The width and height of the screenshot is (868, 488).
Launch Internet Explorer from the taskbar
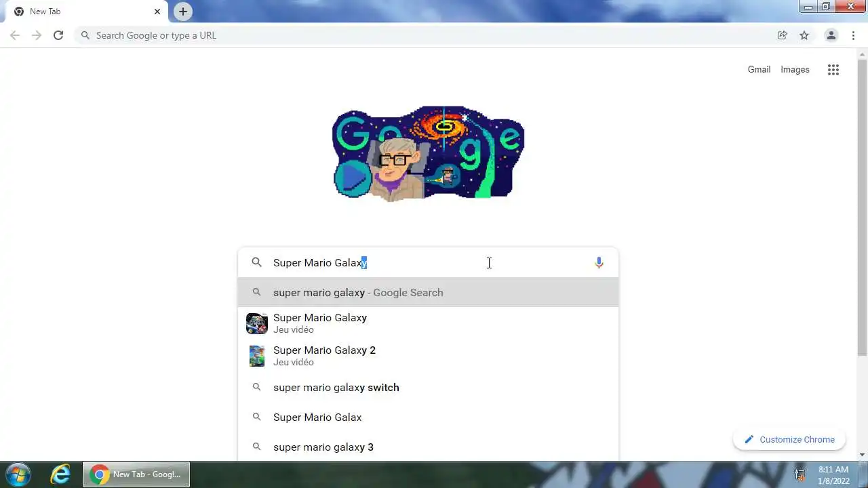(60, 474)
